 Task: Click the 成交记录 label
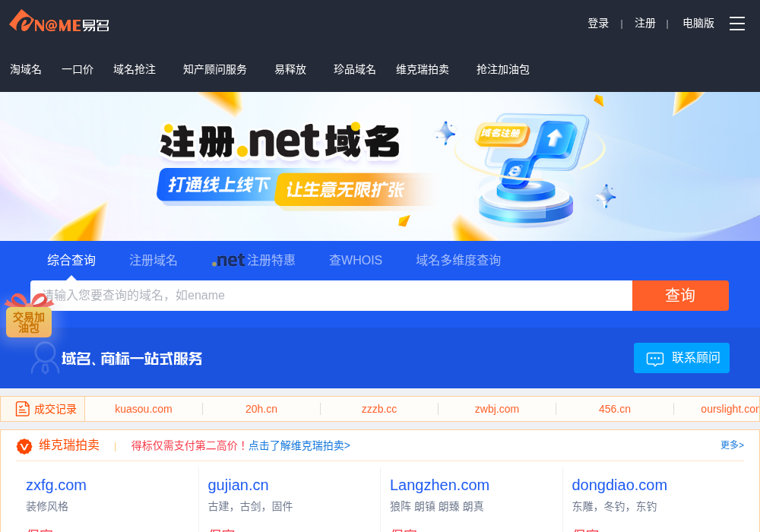tap(55, 409)
